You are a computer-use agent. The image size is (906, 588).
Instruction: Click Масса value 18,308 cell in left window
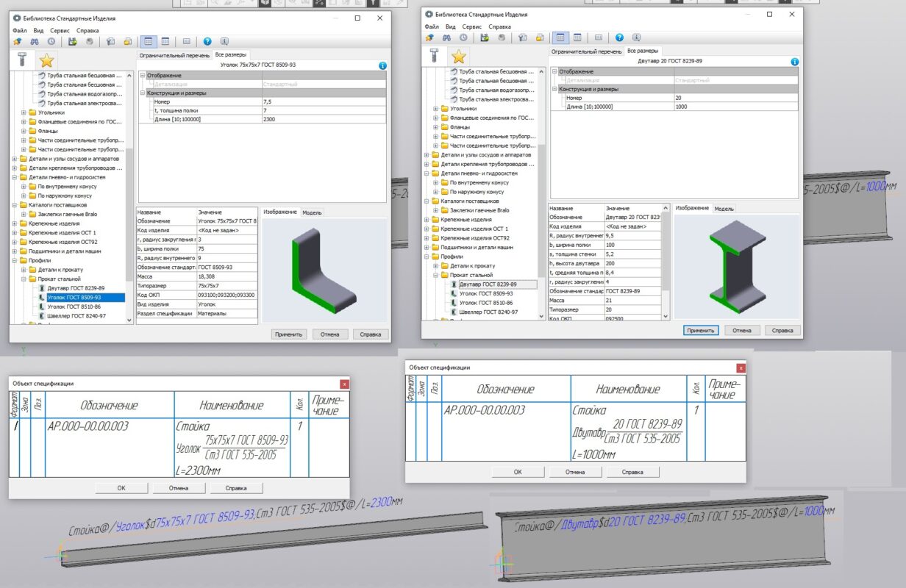click(x=227, y=276)
